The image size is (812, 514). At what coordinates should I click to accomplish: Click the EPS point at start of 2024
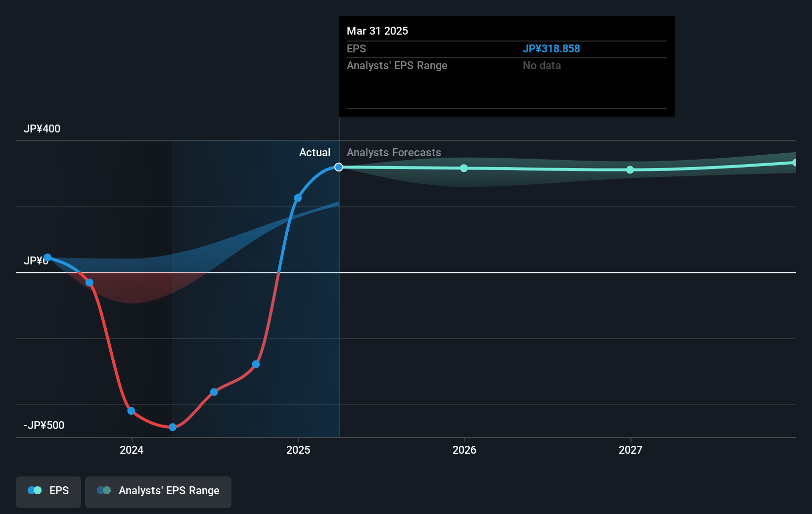point(131,411)
